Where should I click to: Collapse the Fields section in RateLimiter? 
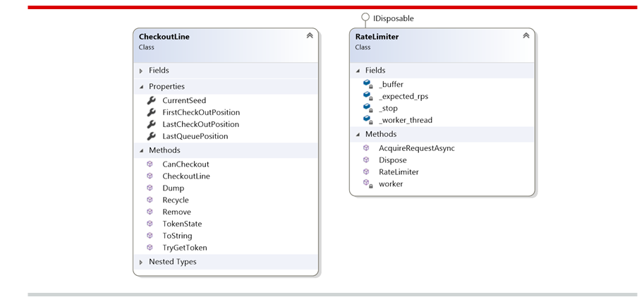[358, 71]
